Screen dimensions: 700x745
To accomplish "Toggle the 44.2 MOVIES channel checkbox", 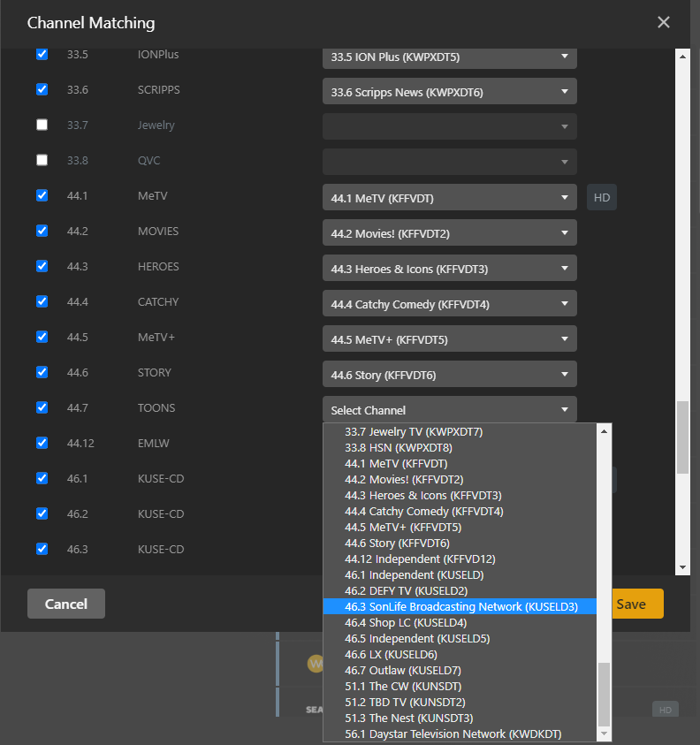I will click(42, 231).
